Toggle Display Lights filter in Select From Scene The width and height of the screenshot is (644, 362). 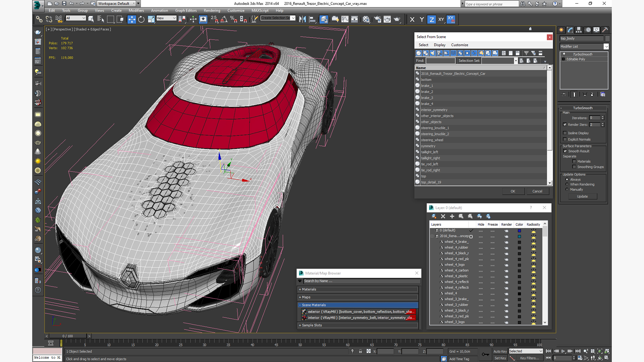[433, 53]
